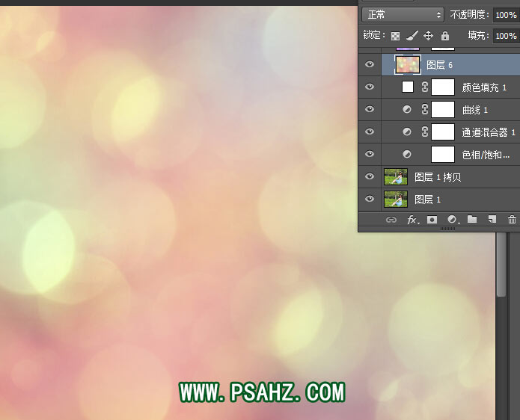Viewport: 520px width, 420px height.
Task: Select the 图层 1 layer thumbnail
Action: point(395,200)
